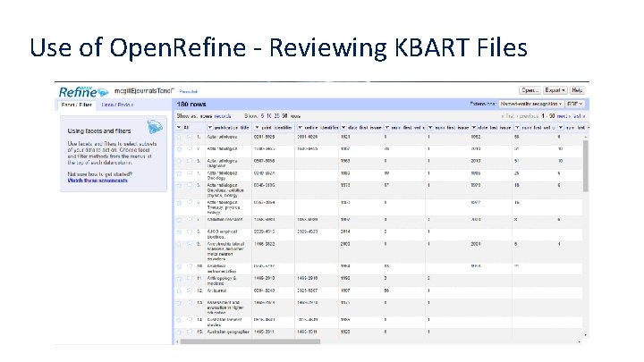Open Watch these screencasts link

[97, 181]
